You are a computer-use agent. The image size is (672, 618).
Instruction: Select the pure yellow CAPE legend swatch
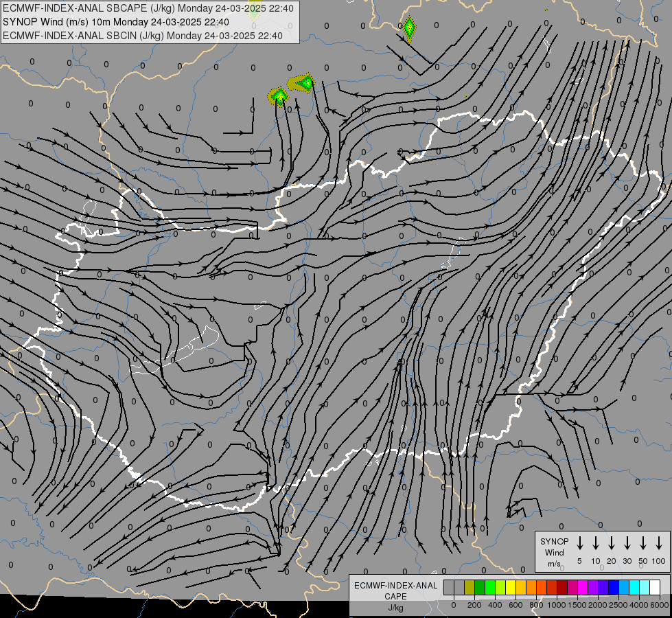click(x=511, y=588)
